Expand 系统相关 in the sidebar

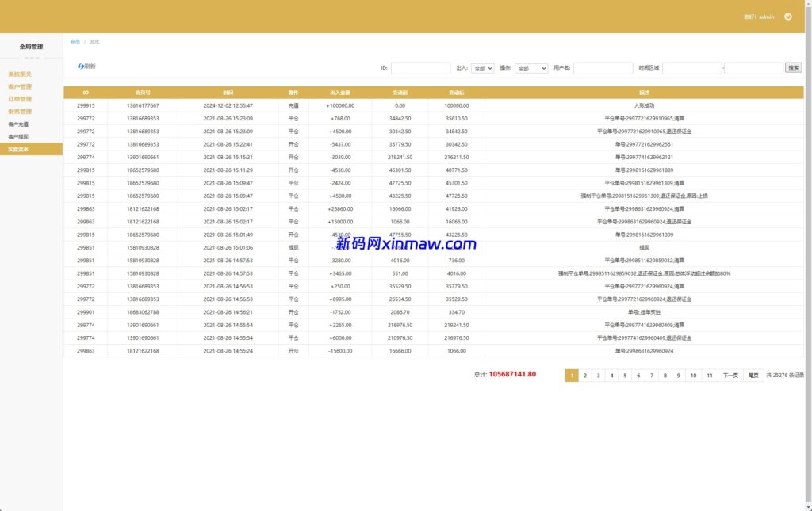(20, 74)
